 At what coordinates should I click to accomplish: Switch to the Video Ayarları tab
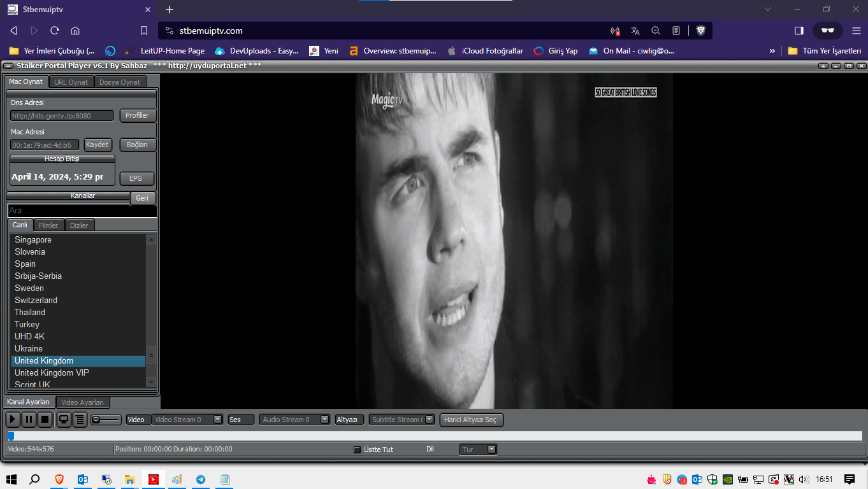pos(83,402)
